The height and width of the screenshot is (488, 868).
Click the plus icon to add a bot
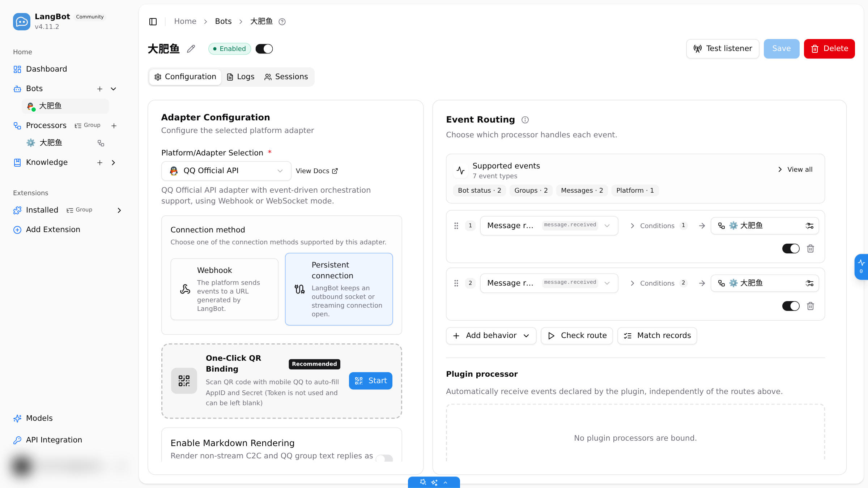(100, 89)
